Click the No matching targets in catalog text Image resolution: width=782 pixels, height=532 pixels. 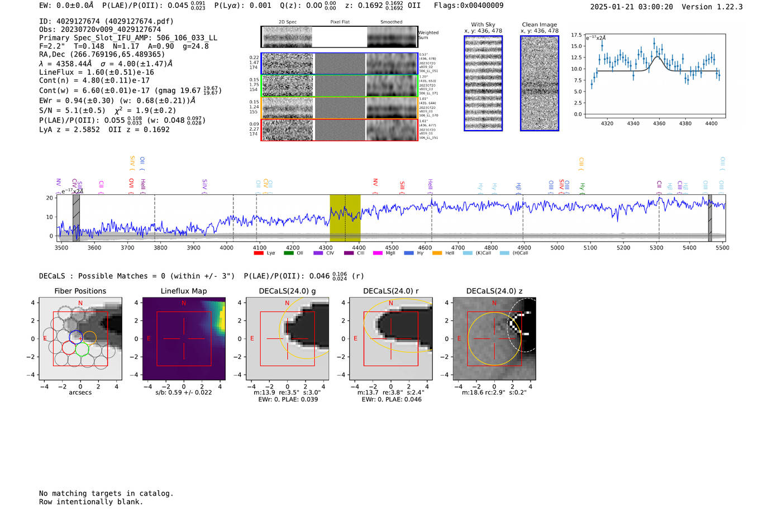click(106, 493)
